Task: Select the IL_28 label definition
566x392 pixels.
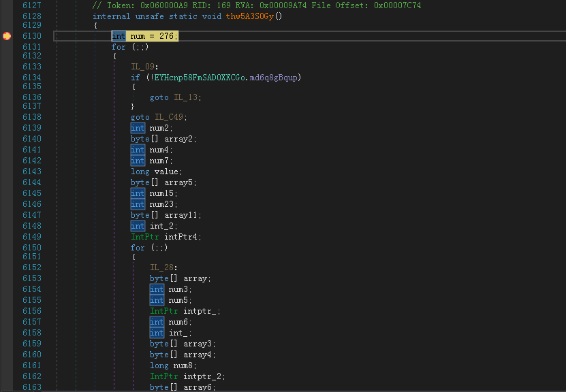Action: click(161, 267)
